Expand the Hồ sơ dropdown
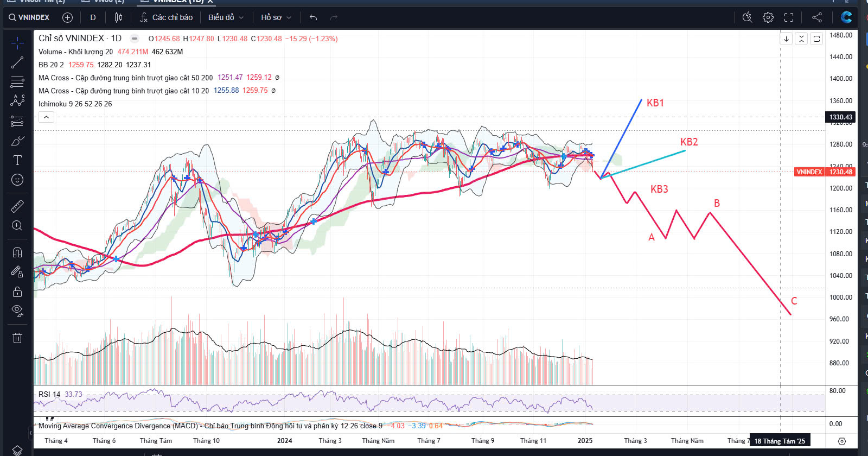 (276, 17)
